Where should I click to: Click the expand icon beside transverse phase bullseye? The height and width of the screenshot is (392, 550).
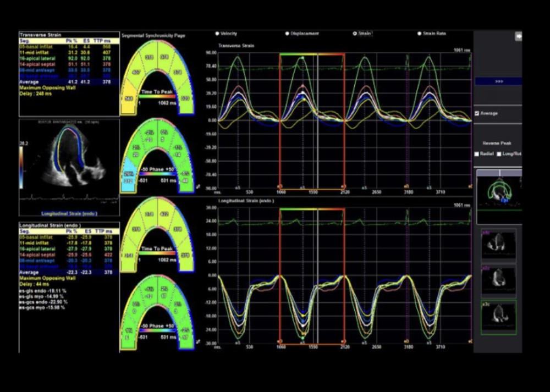coord(197,187)
